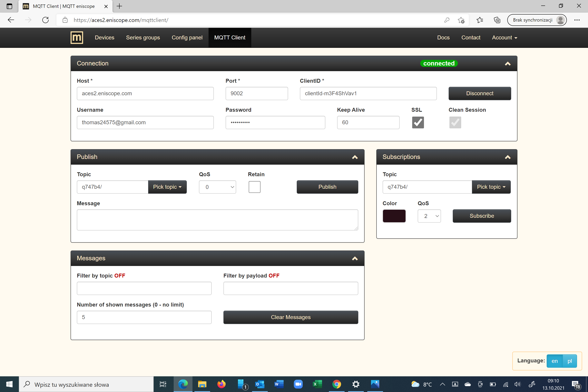Enable the Retain checkbox

[x=254, y=187]
